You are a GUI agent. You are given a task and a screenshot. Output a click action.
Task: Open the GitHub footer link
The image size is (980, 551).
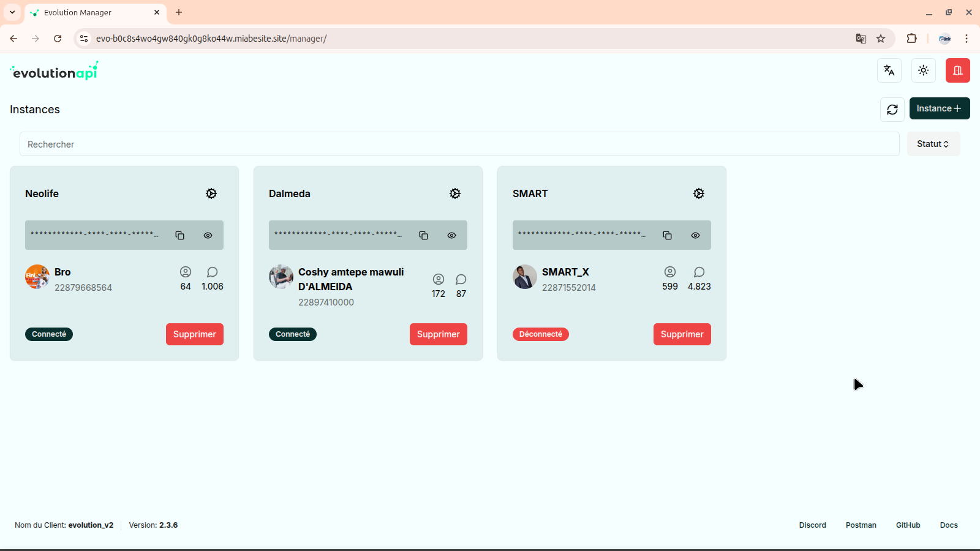[x=908, y=525]
